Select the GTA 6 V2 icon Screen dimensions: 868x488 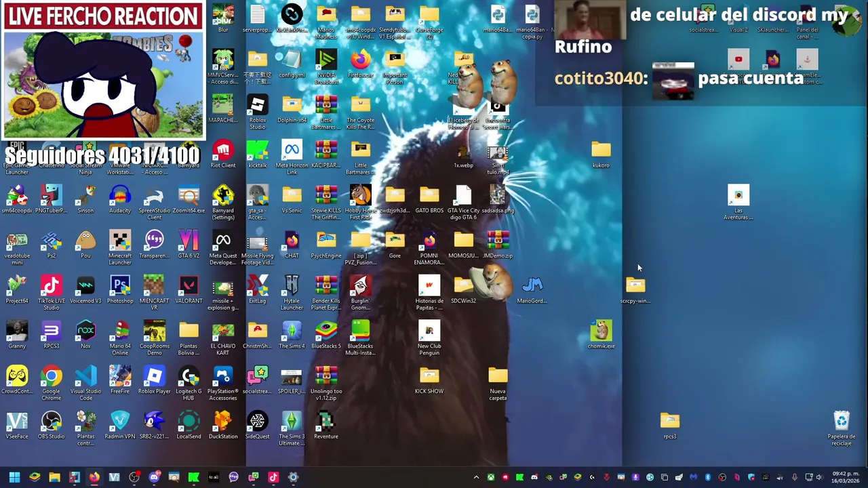(189, 245)
